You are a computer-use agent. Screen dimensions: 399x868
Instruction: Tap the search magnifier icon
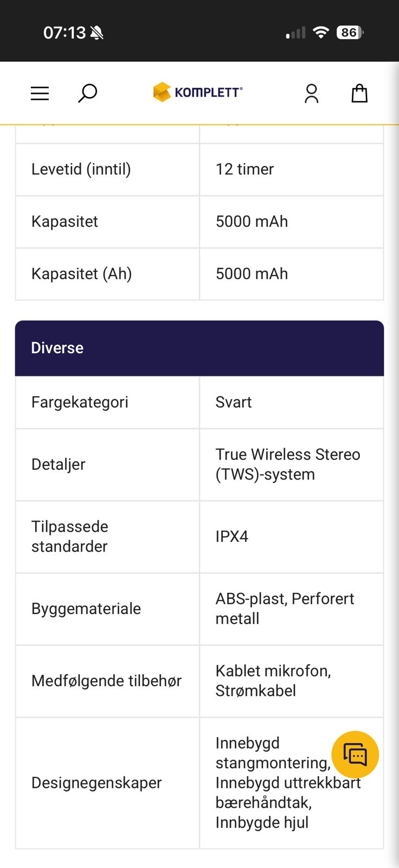[x=87, y=93]
